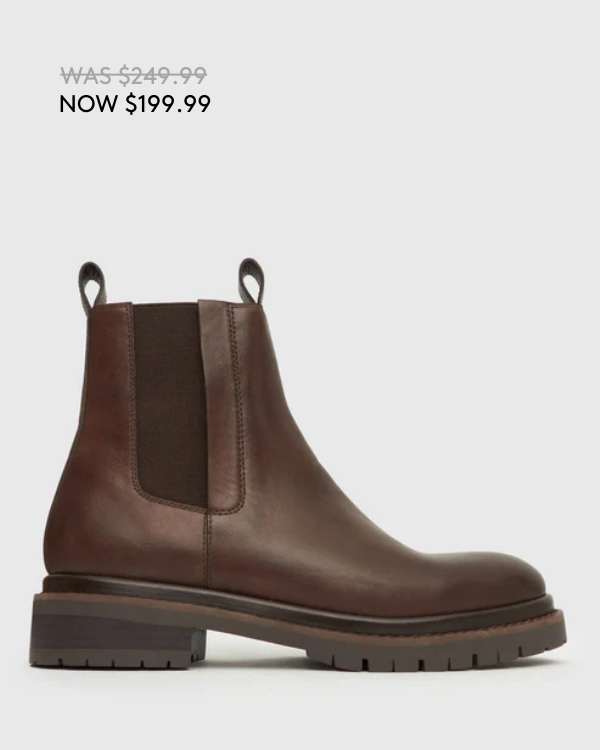The image size is (600, 750).
Task: Click the $249.99 struck-through amount
Action: pos(163,75)
